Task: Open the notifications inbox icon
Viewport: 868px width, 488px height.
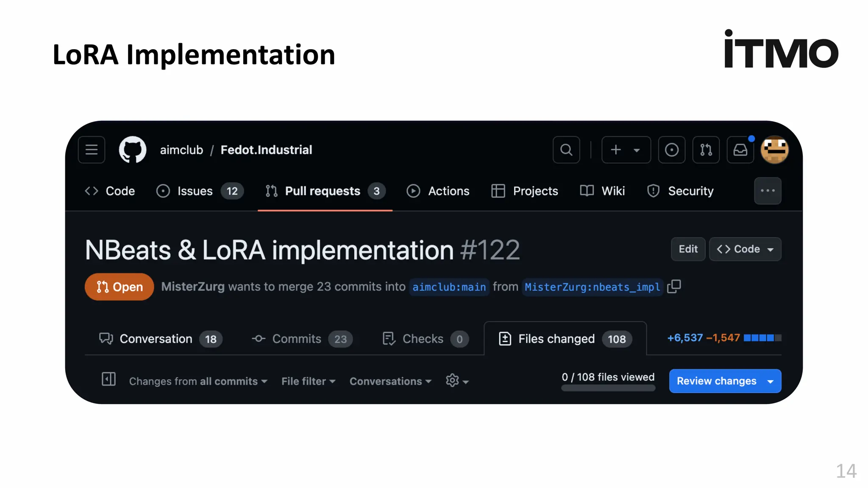Action: tap(740, 150)
